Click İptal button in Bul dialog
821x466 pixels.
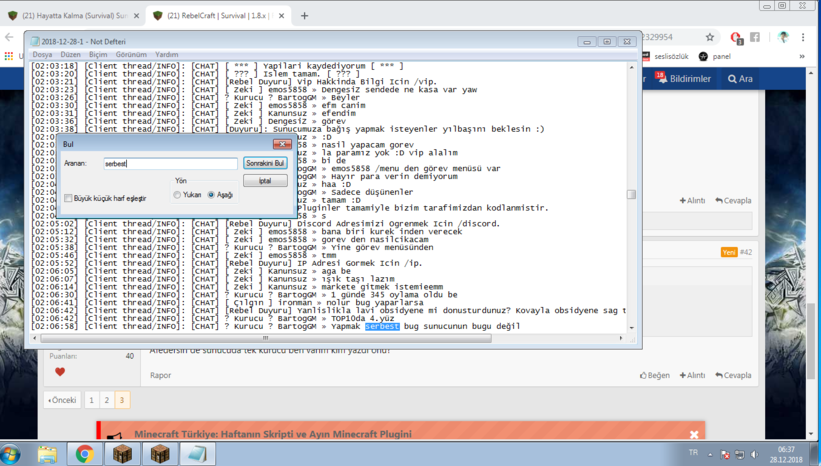(265, 181)
